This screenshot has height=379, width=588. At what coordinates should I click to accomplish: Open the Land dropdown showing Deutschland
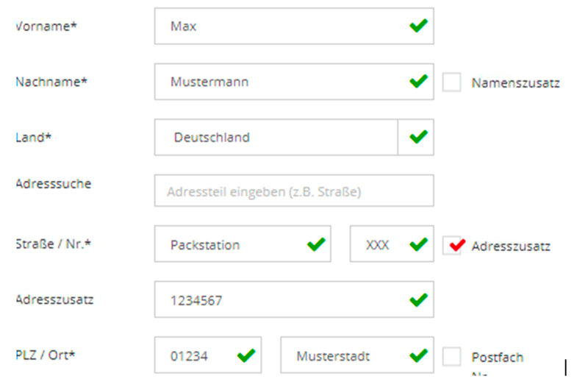(276, 138)
